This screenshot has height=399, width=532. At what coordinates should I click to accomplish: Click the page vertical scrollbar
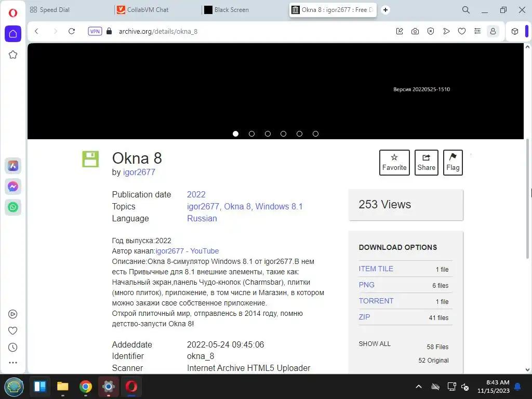click(528, 199)
